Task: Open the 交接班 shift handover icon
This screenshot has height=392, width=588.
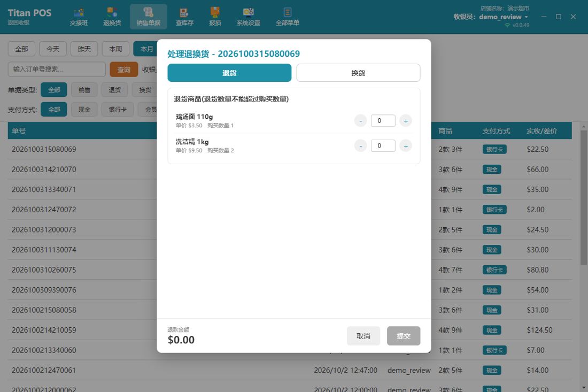Action: (79, 17)
